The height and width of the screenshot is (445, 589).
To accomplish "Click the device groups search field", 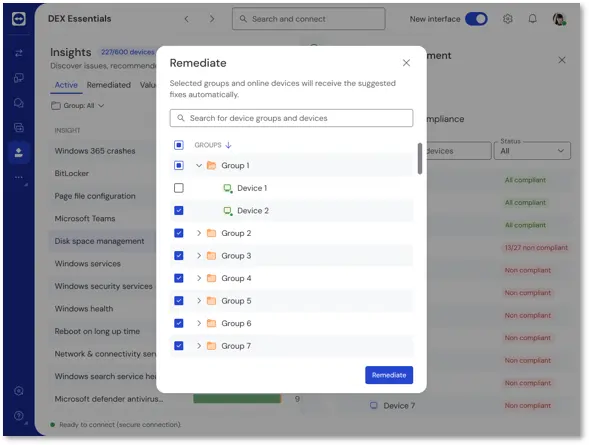I will (x=291, y=118).
